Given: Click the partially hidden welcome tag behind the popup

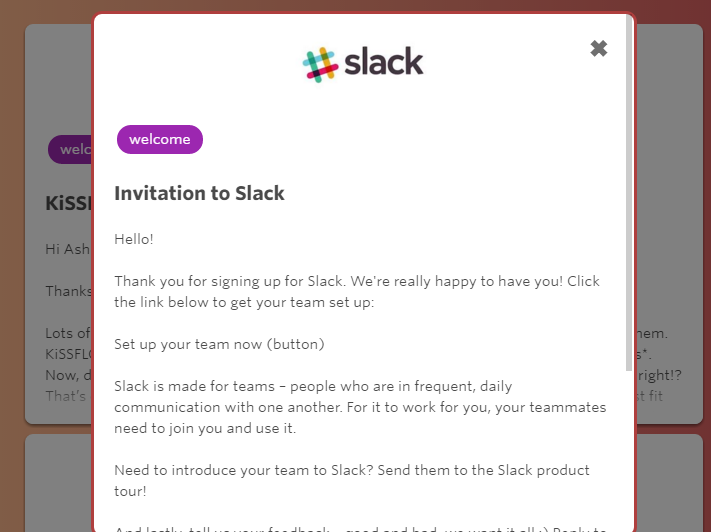Looking at the screenshot, I should (70, 149).
